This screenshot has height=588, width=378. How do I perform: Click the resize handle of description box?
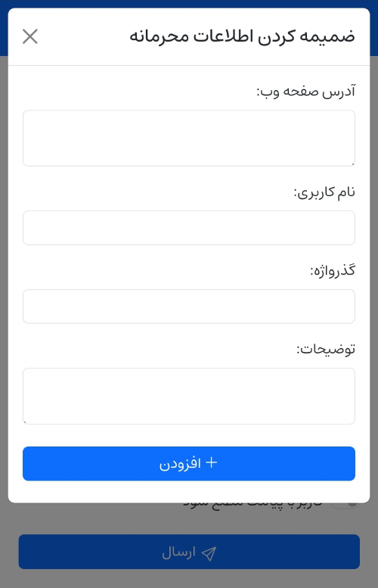coord(25,422)
